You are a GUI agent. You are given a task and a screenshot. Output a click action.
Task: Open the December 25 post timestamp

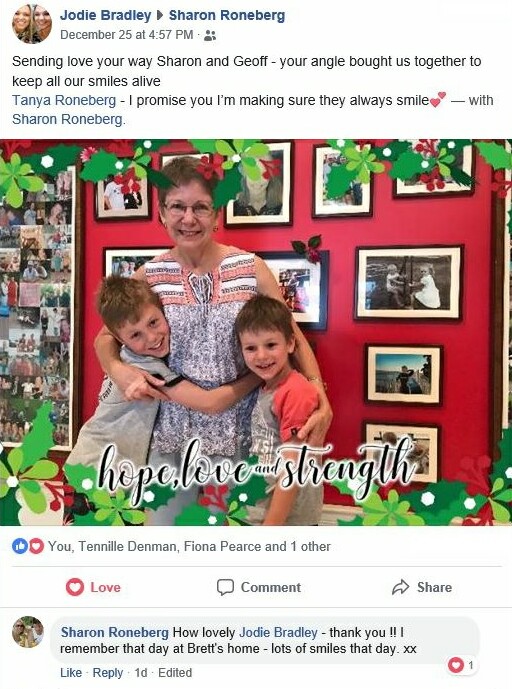point(127,35)
